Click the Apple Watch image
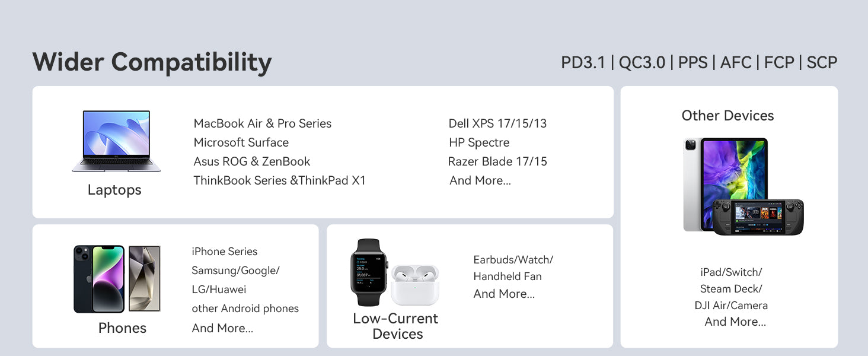The height and width of the screenshot is (356, 868). (368, 272)
